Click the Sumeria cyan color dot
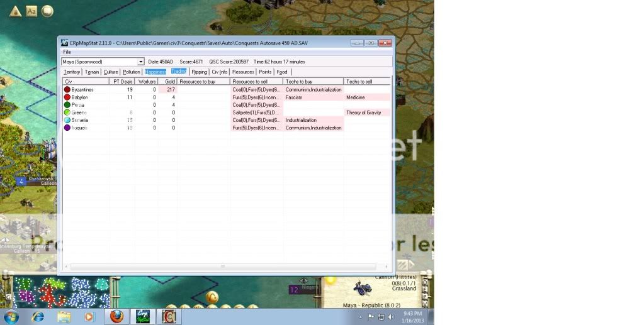Viewport: 644px width, 325px height. click(67, 120)
